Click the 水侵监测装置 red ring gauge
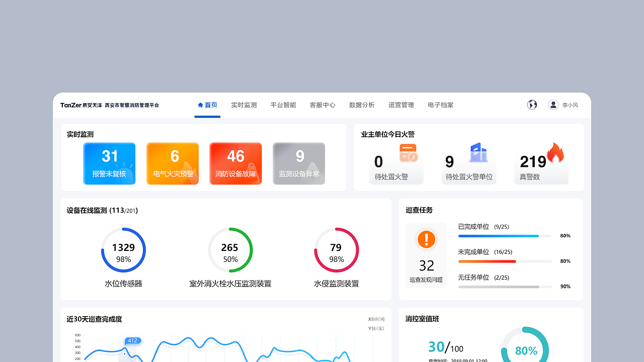Screen dimensions: 644x362 pyautogui.click(x=337, y=250)
